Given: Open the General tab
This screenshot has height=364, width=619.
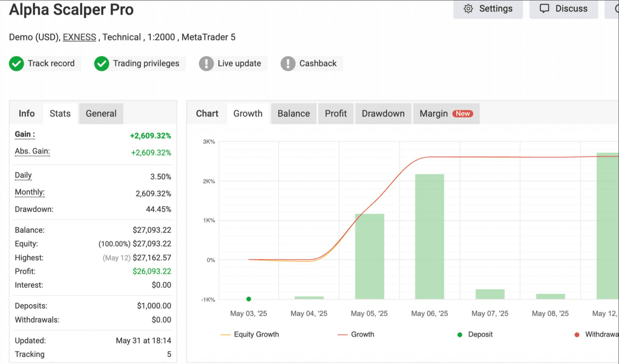Looking at the screenshot, I should tap(101, 114).
